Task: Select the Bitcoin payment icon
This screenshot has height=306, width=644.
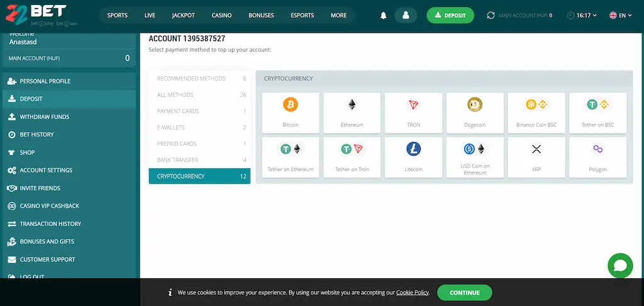Action: pos(290,105)
